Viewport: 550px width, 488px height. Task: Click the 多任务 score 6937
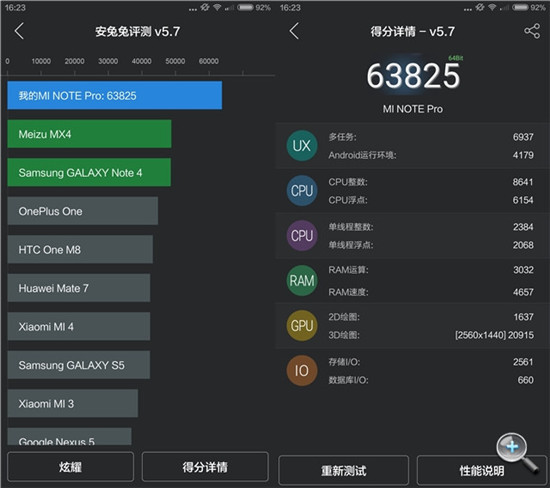(523, 137)
